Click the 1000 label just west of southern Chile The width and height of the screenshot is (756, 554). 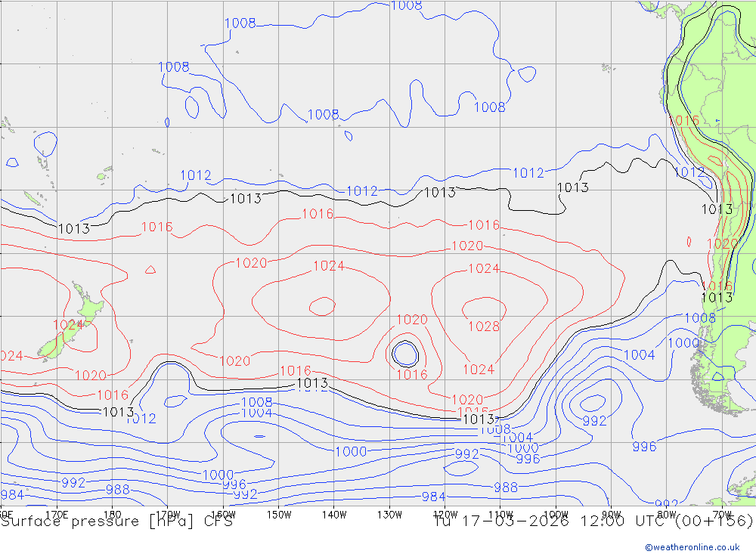pyautogui.click(x=683, y=343)
